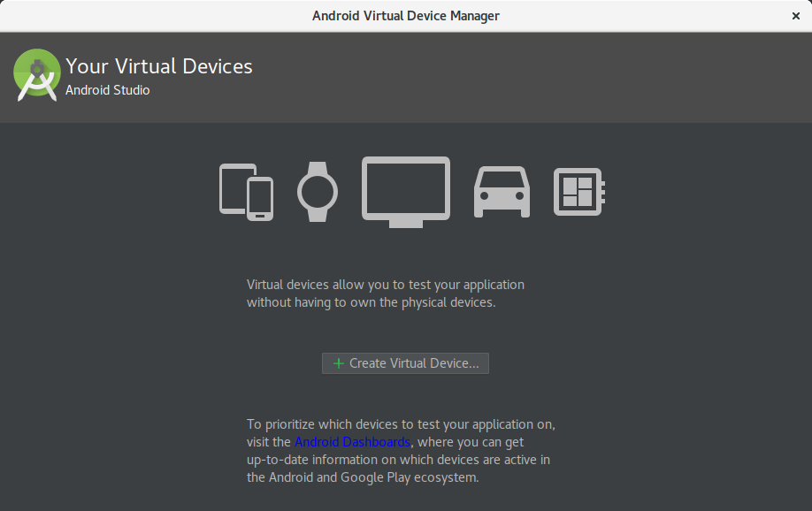Click the 'up-to-date information' paragraph line
Screen dimensions: 812x511
tap(398, 460)
